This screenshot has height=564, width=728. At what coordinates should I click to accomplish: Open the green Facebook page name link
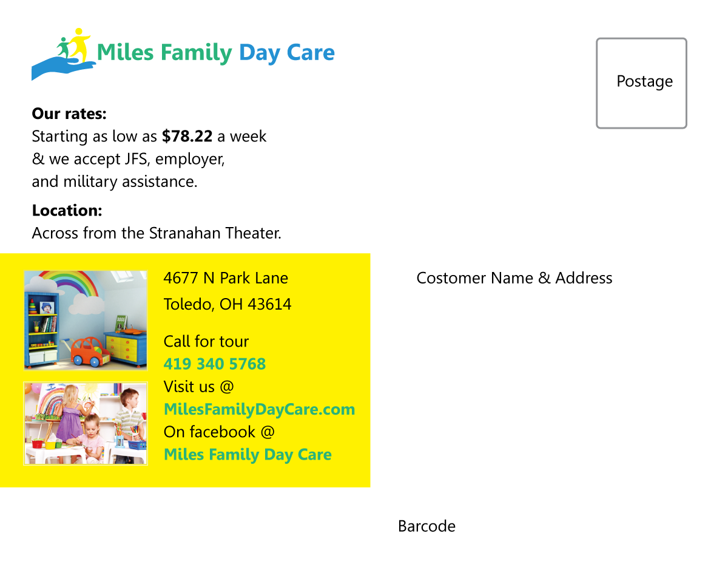(x=248, y=455)
